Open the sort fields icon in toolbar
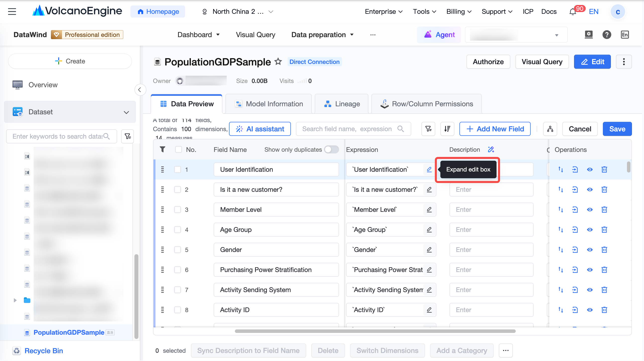The width and height of the screenshot is (644, 361). click(x=447, y=129)
